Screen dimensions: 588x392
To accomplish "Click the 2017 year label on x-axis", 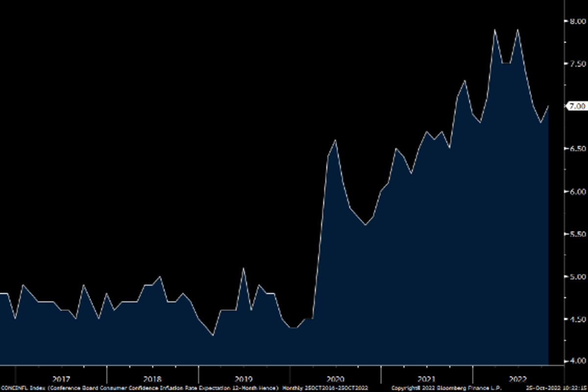I will [x=61, y=379].
